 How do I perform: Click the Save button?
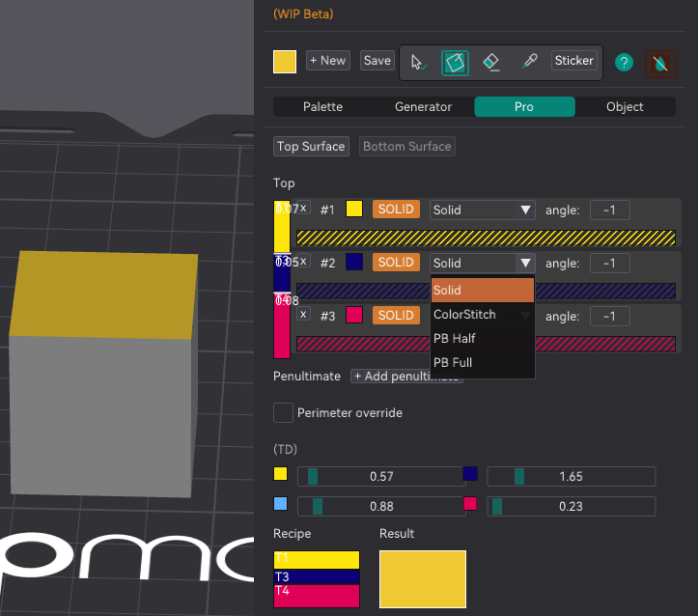377,61
